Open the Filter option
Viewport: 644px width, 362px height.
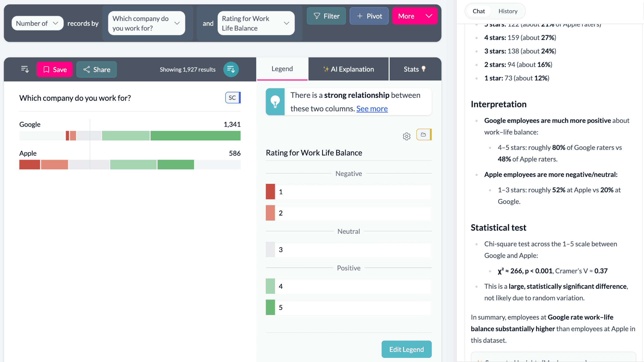326,16
